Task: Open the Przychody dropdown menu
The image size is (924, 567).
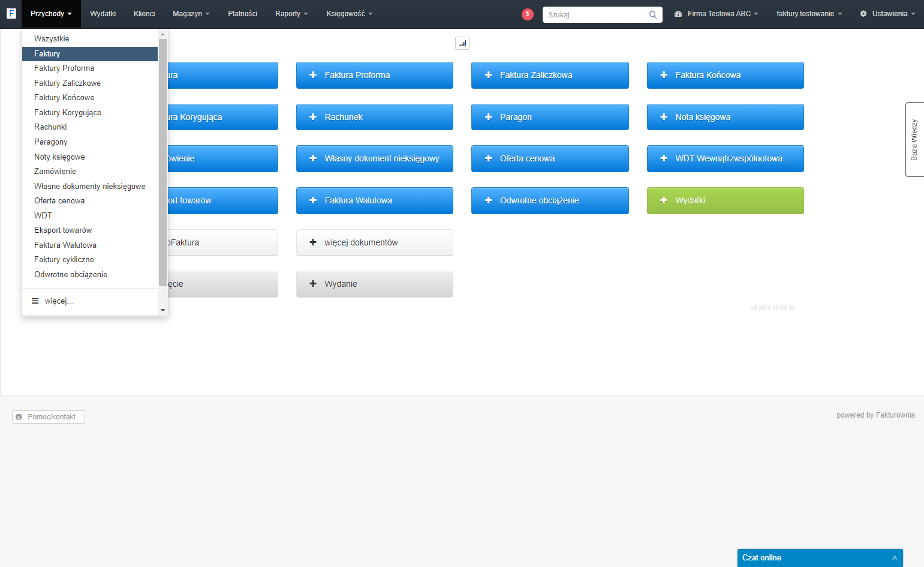Action: pyautogui.click(x=51, y=14)
